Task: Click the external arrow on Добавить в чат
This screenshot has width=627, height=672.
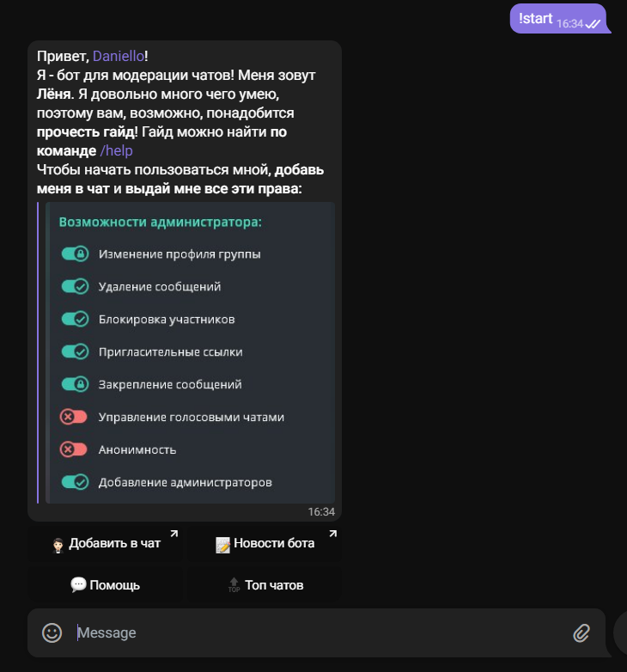Action: 173,535
